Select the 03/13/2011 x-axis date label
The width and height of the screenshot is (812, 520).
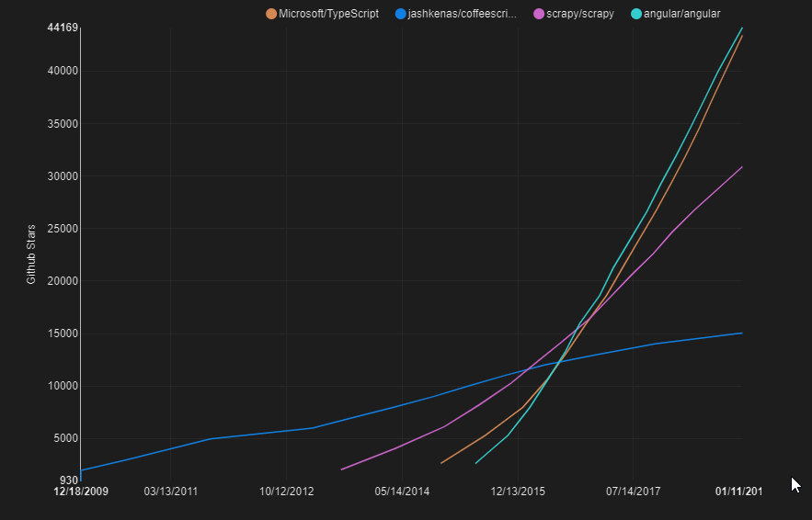pos(171,492)
